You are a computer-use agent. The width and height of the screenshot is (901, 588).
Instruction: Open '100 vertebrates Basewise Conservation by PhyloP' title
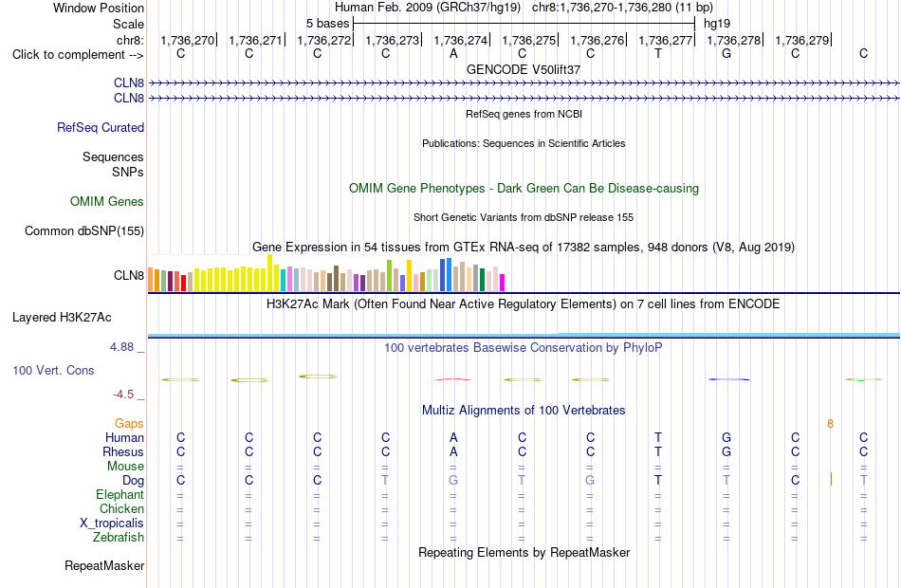[x=524, y=348]
